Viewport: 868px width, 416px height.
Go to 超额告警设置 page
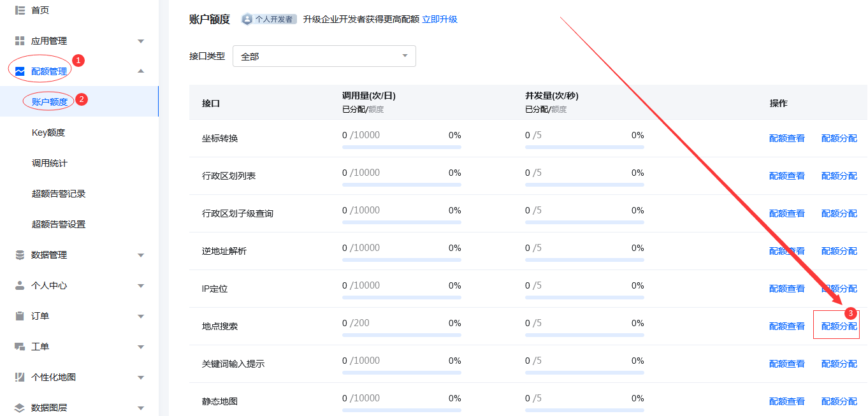(59, 224)
